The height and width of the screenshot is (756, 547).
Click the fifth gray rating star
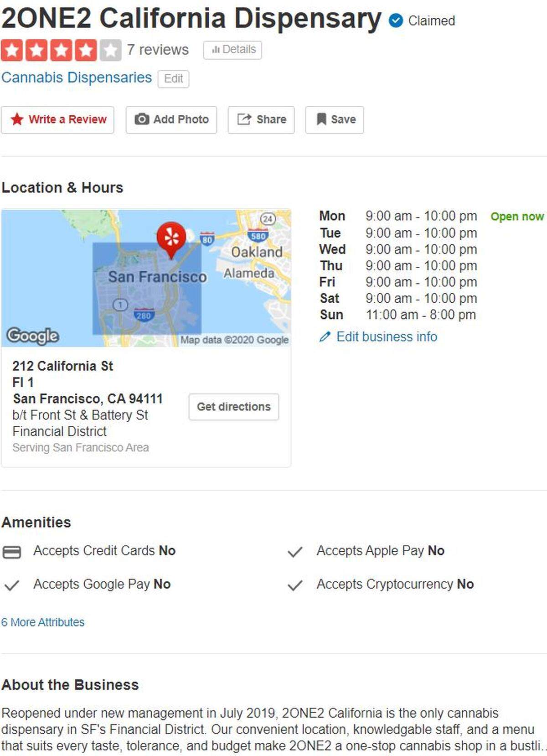110,50
